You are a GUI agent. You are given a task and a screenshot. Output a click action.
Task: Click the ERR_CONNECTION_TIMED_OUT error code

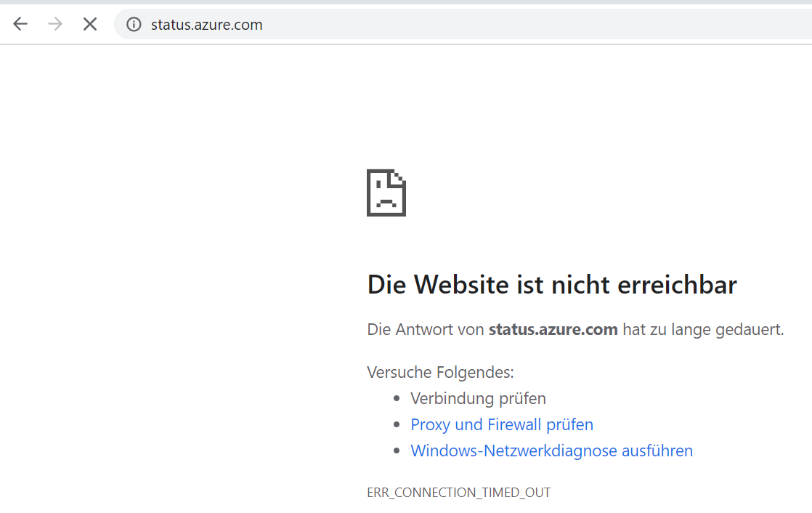pyautogui.click(x=459, y=492)
